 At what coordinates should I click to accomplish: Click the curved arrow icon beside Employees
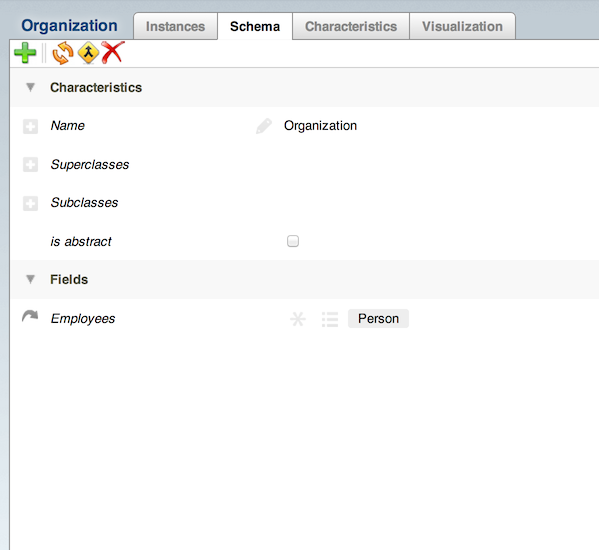30,317
